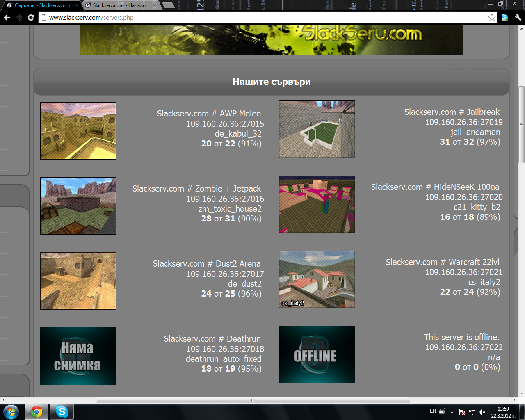Click the 'deathrun_auto_fixed' map name
The image size is (525, 420).
pyautogui.click(x=224, y=359)
